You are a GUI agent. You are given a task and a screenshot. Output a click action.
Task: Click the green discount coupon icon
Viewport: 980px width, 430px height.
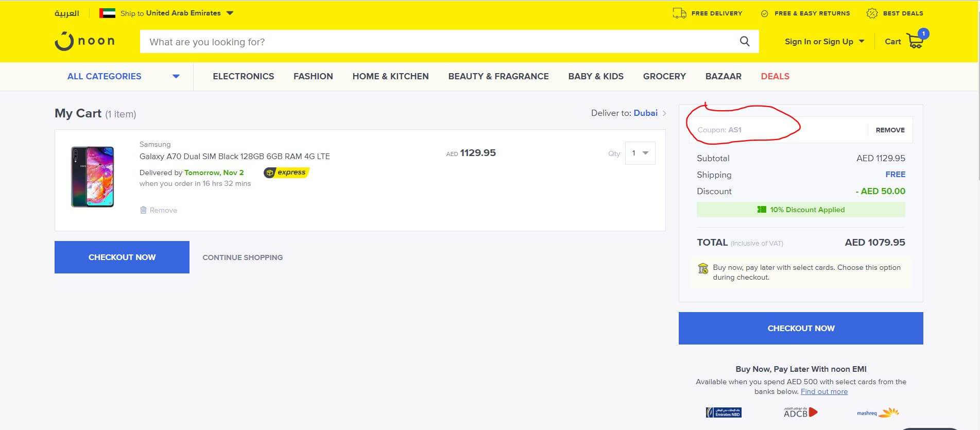(x=762, y=210)
